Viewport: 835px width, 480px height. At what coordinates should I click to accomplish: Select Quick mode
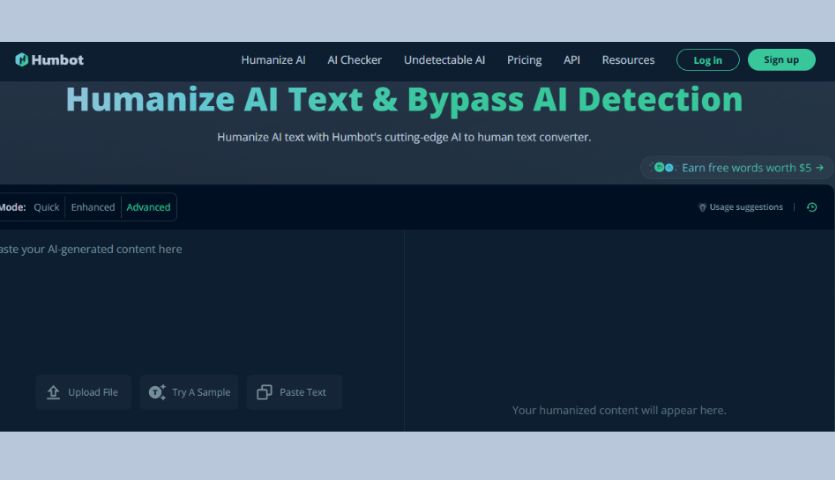coord(46,207)
